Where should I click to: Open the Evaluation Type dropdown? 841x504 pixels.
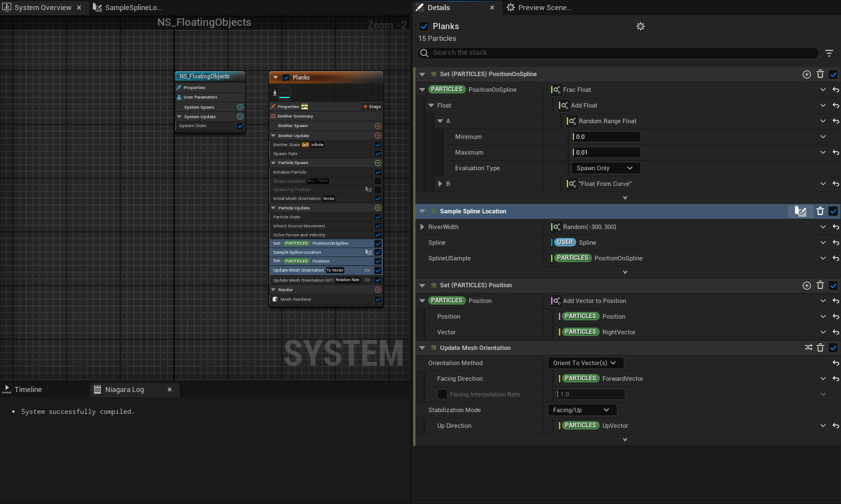pos(605,168)
